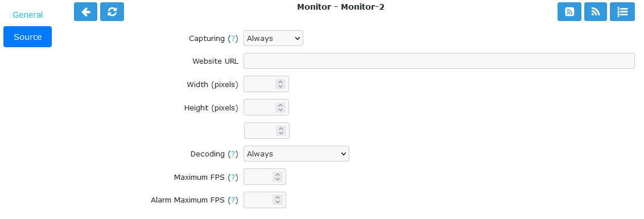Open the Decoding dropdown
Image resolution: width=644 pixels, height=219 pixels.
(296, 154)
